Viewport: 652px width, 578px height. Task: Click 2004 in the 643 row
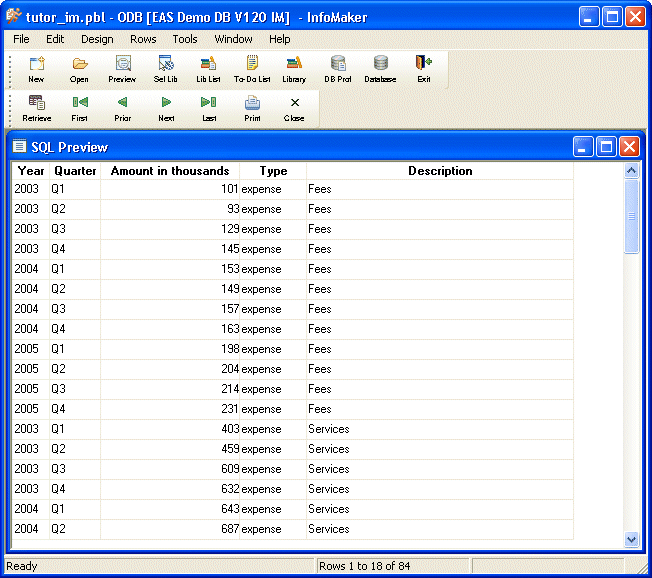pos(26,509)
